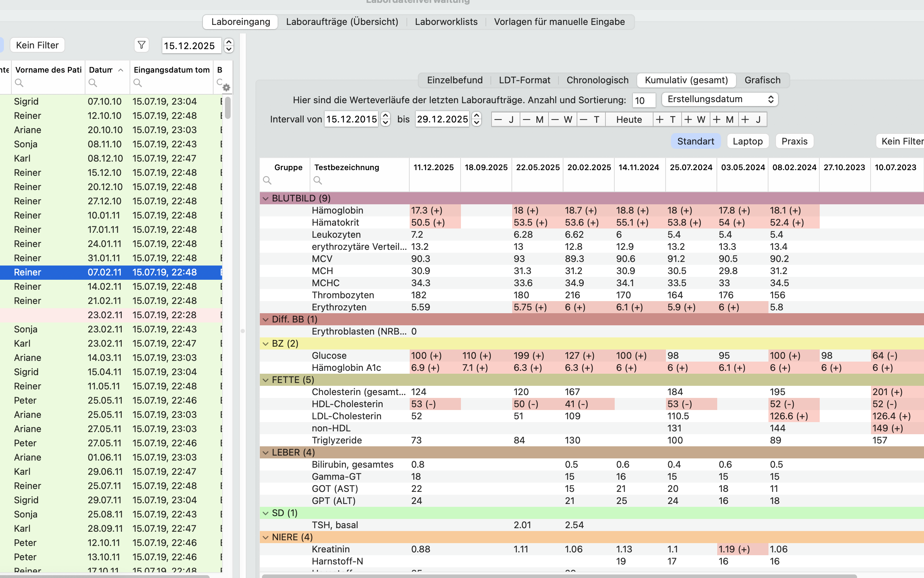Click the Kein Filter button on the left

tap(37, 45)
